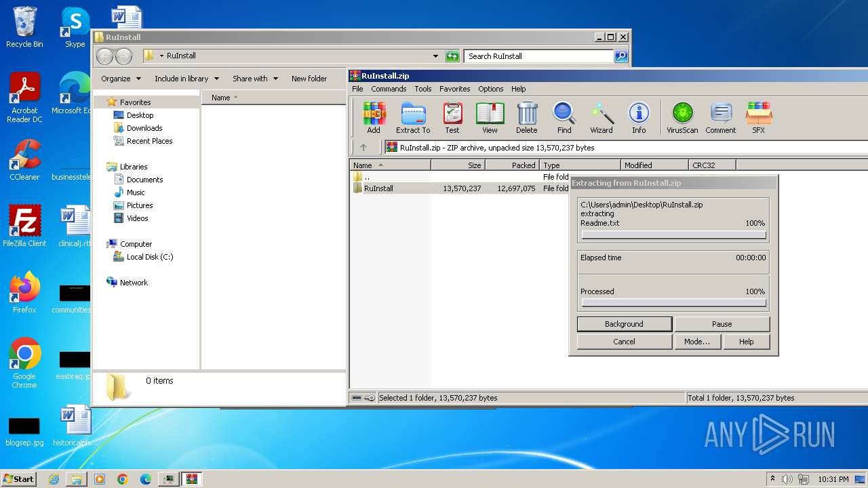Viewport: 868px width, 488px height.
Task: Go up one level in WinRAR
Action: pyautogui.click(x=363, y=147)
